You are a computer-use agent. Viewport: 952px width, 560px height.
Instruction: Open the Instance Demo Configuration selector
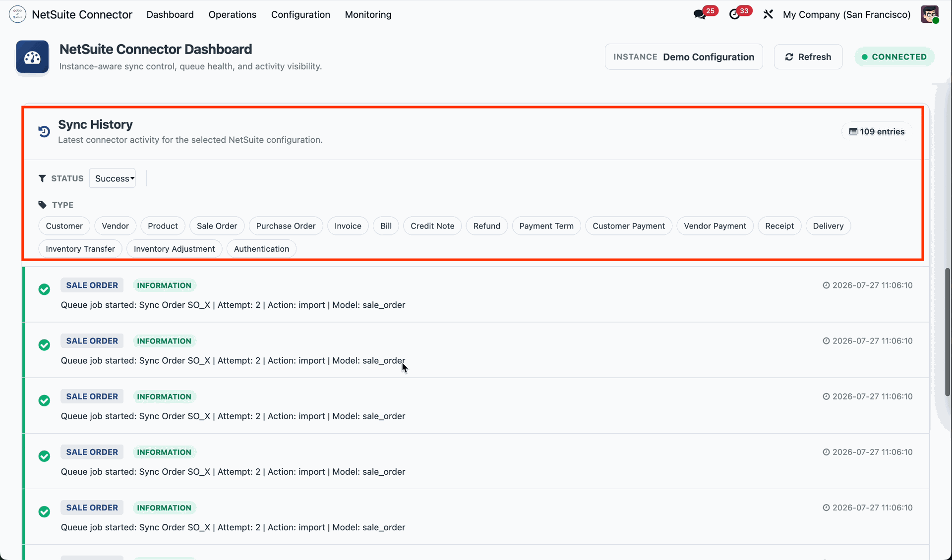[684, 57]
